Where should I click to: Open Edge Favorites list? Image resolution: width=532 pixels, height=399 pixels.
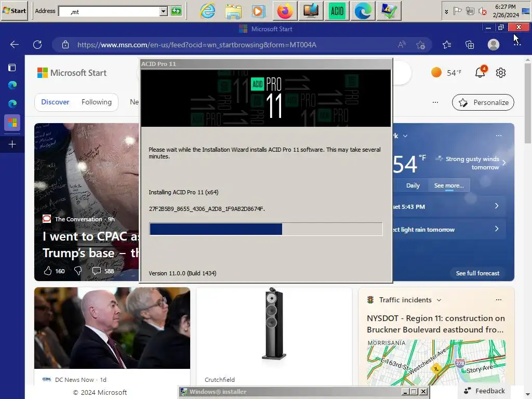447,45
